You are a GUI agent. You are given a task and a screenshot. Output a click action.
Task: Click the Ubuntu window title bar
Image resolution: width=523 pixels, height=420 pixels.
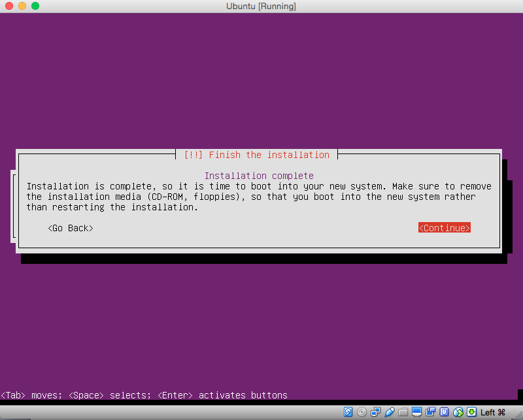[x=261, y=6]
